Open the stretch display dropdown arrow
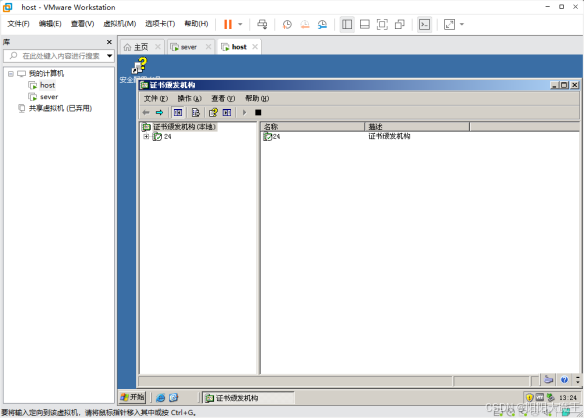The width and height of the screenshot is (584, 419). click(x=462, y=25)
